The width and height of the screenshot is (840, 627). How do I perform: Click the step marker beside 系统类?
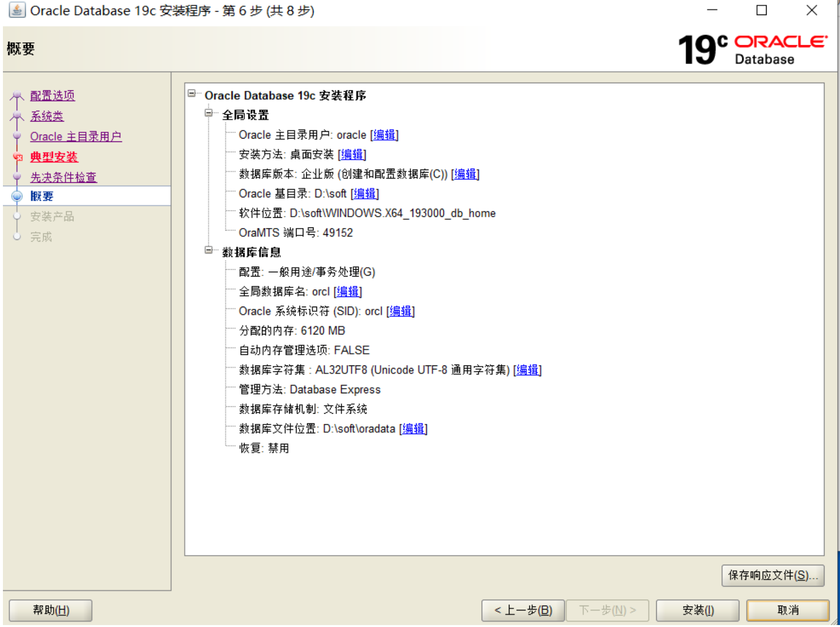click(x=17, y=116)
